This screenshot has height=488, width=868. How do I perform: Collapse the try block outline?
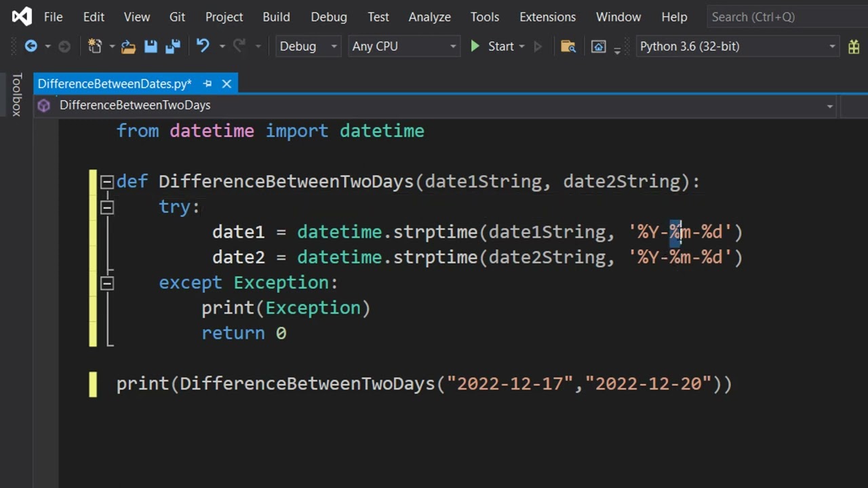click(x=106, y=207)
